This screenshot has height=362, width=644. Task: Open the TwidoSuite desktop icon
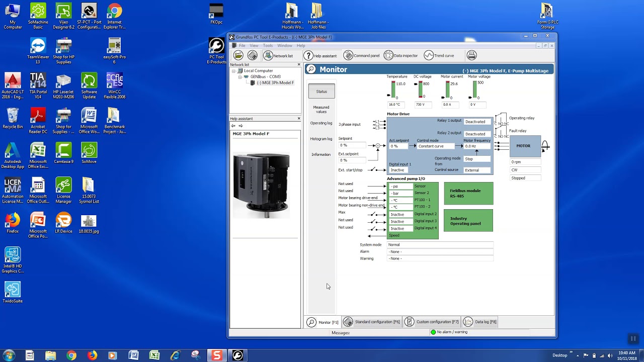(x=13, y=293)
